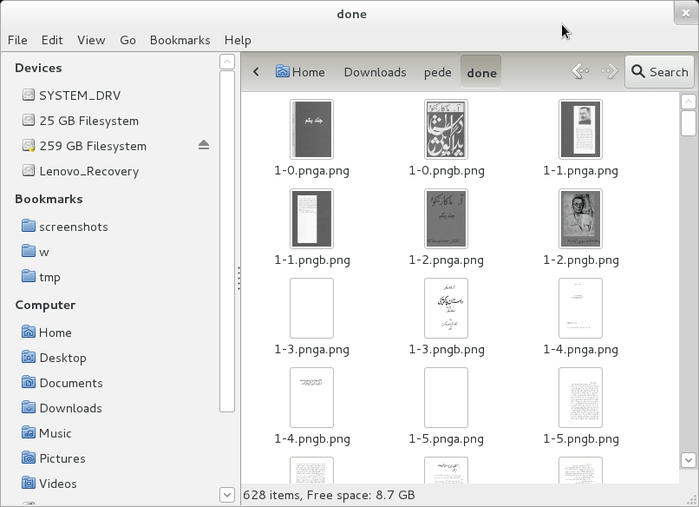Click the eject icon for 259 GB Filesystem
The height and width of the screenshot is (507, 699).
204,145
